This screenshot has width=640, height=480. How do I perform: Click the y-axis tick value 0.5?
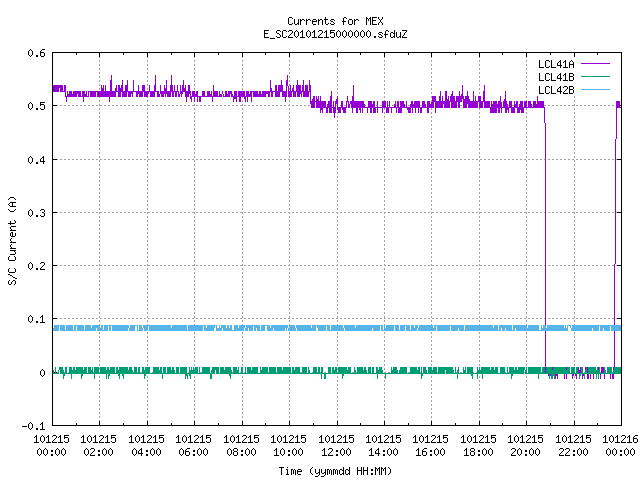point(36,106)
